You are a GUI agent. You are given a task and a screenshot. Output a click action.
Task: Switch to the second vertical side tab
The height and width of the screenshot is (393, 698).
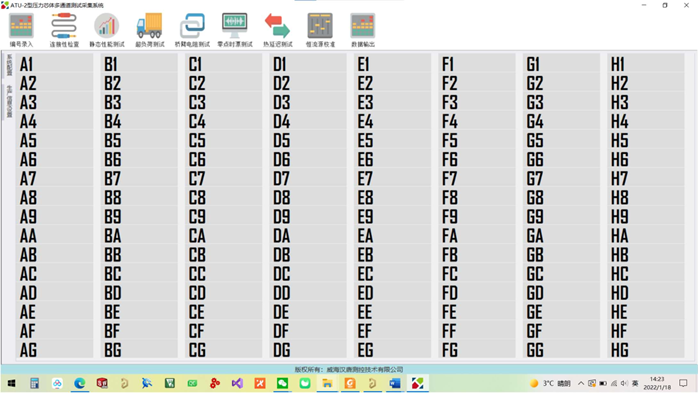tap(9, 102)
